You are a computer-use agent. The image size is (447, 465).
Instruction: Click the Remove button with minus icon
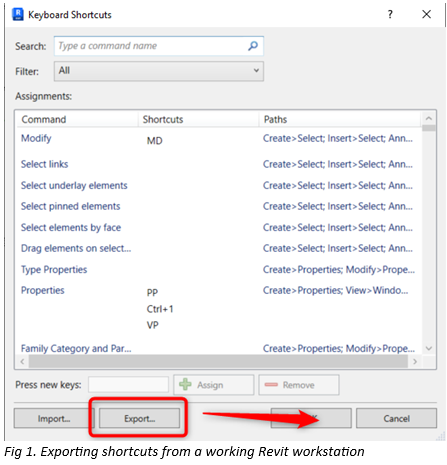[299, 385]
